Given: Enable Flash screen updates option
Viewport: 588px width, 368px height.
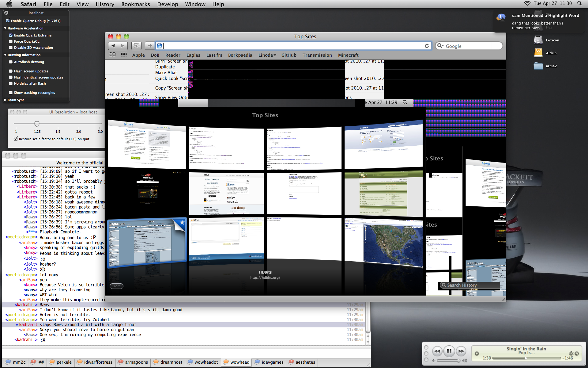Looking at the screenshot, I should click(x=11, y=71).
